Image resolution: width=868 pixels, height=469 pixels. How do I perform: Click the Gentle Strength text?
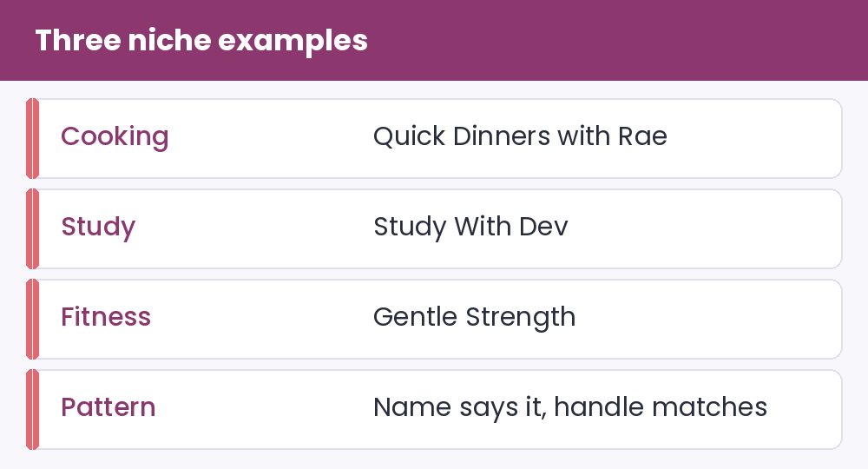(475, 317)
